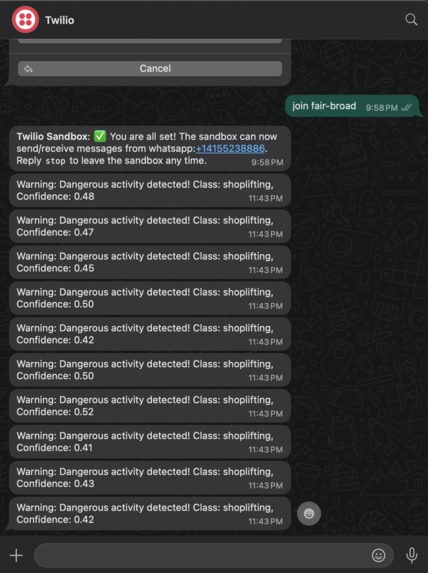Viewport: 428px width, 573px height.
Task: Start voice message recording
Action: point(412,555)
